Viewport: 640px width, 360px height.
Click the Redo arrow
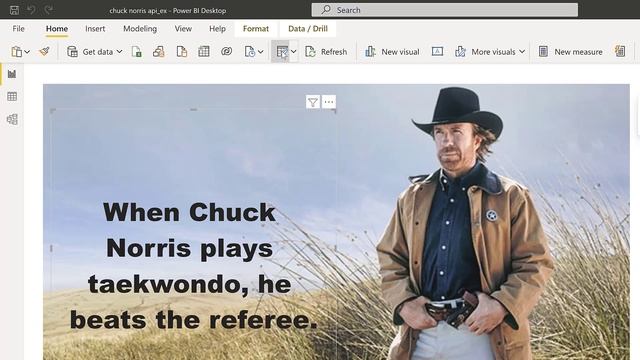(x=49, y=10)
